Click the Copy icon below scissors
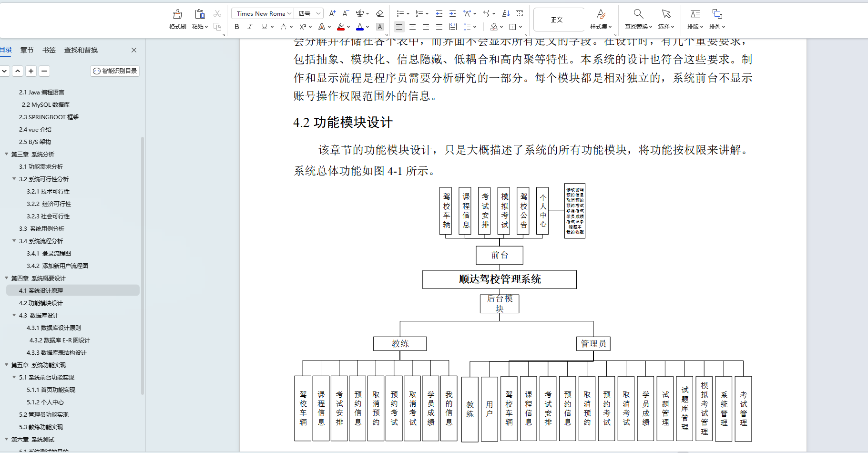Image resolution: width=868 pixels, height=453 pixels. click(217, 27)
